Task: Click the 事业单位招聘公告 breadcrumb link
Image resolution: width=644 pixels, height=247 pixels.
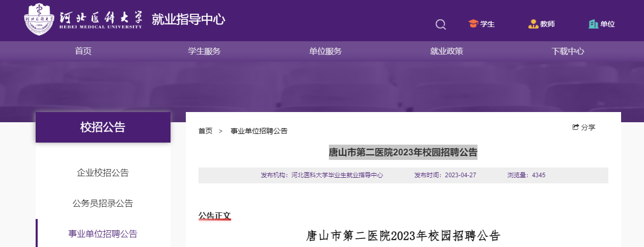Action: 259,131
